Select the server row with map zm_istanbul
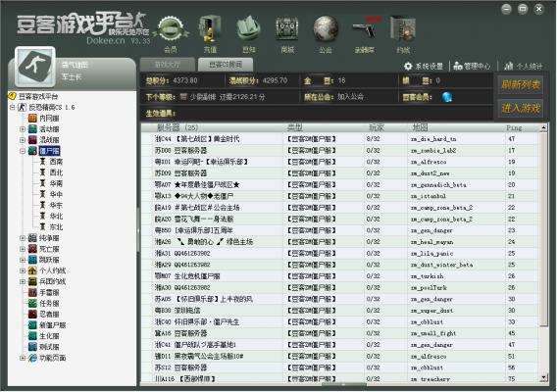This screenshot has width=557, height=392. click(x=340, y=196)
